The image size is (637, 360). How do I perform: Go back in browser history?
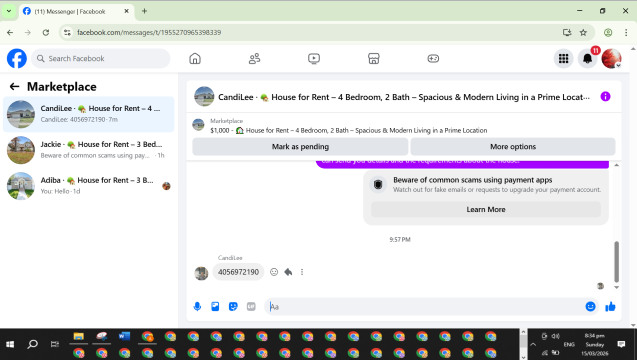[x=10, y=33]
